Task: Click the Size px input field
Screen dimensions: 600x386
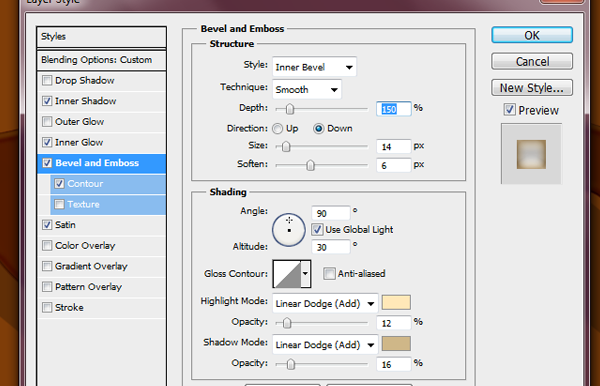Action: point(393,147)
